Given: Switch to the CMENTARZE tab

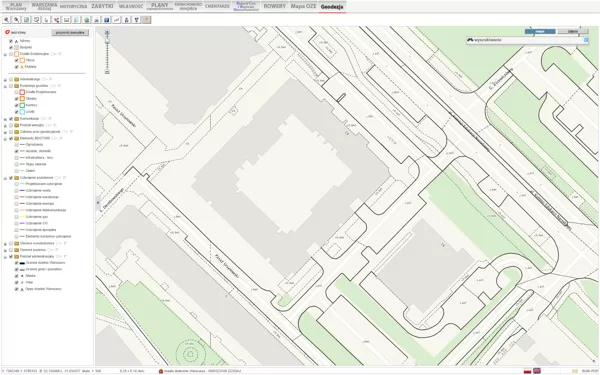Looking at the screenshot, I should [x=217, y=6].
